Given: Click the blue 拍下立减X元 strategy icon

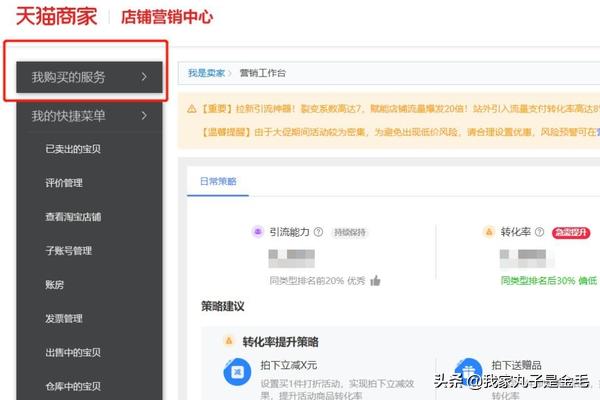Looking at the screenshot, I should pyautogui.click(x=237, y=372).
